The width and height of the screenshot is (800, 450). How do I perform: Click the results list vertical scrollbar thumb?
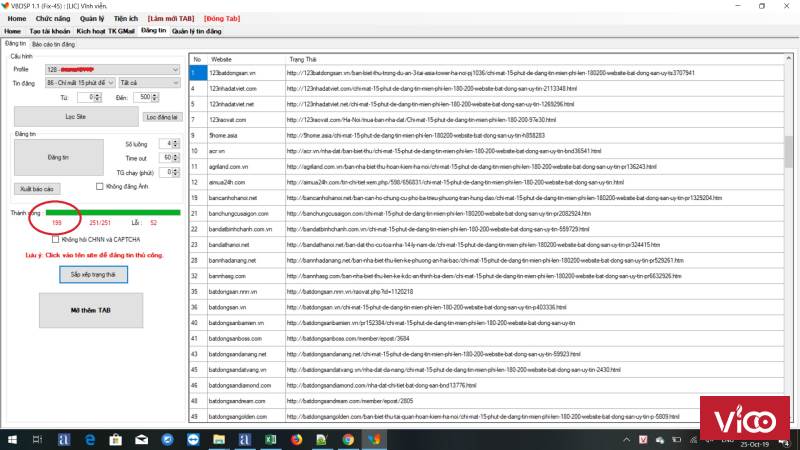coord(788,152)
